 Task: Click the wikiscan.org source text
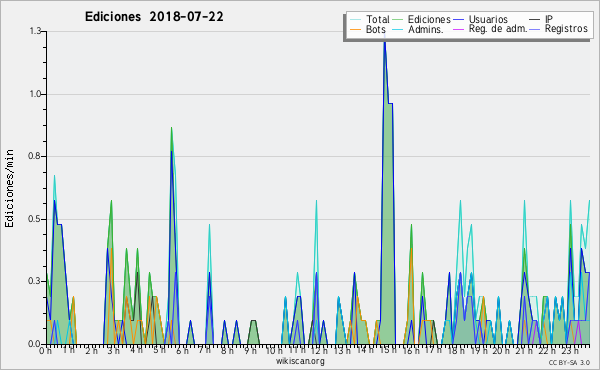[x=300, y=361]
